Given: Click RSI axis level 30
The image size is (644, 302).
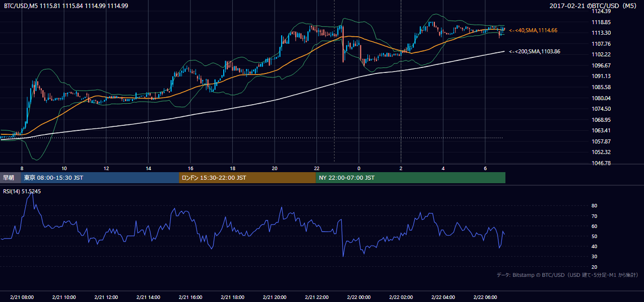Looking at the screenshot, I should 595,257.
